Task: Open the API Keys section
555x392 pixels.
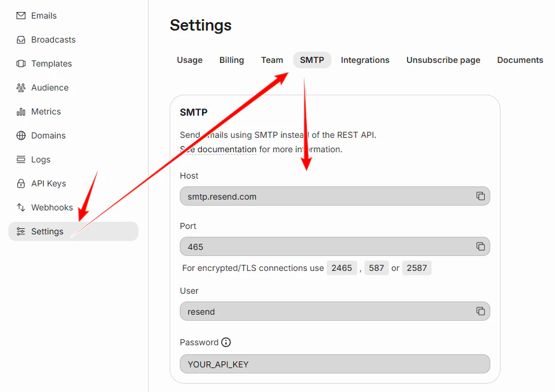Action: 21,183
